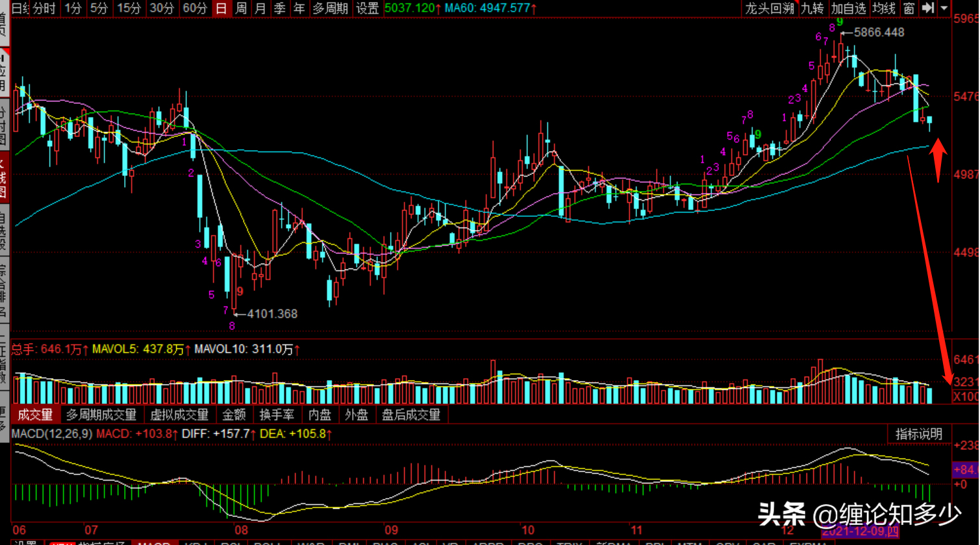Switch to the 多周期成交量 tab
980x545 pixels.
101,414
